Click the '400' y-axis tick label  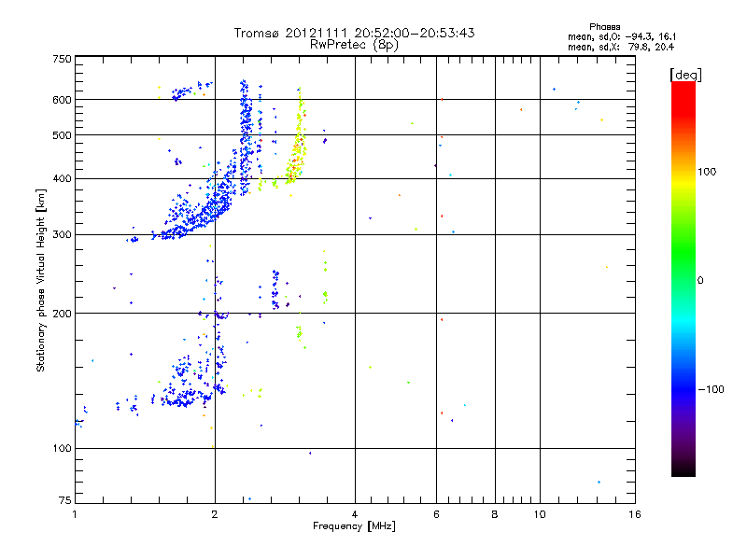point(62,178)
